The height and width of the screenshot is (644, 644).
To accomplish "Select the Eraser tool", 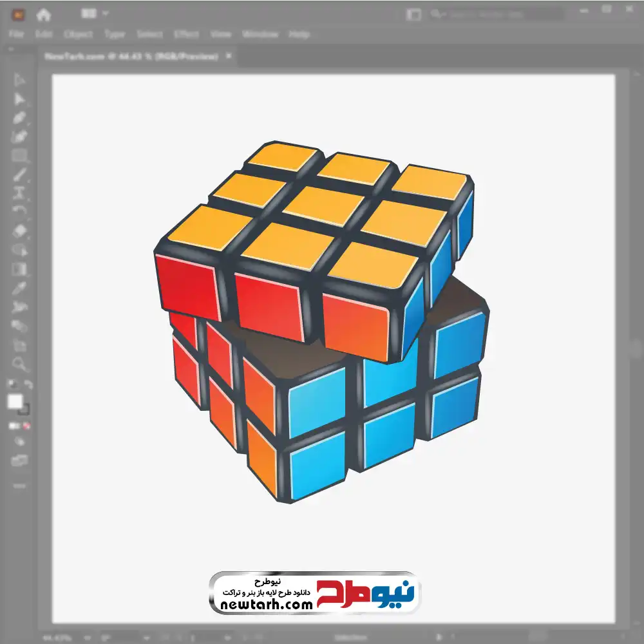I will pyautogui.click(x=19, y=231).
